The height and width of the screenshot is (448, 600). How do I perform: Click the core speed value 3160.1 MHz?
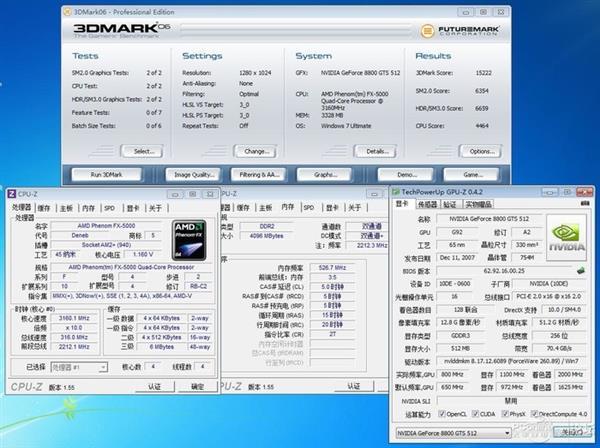pyautogui.click(x=74, y=318)
